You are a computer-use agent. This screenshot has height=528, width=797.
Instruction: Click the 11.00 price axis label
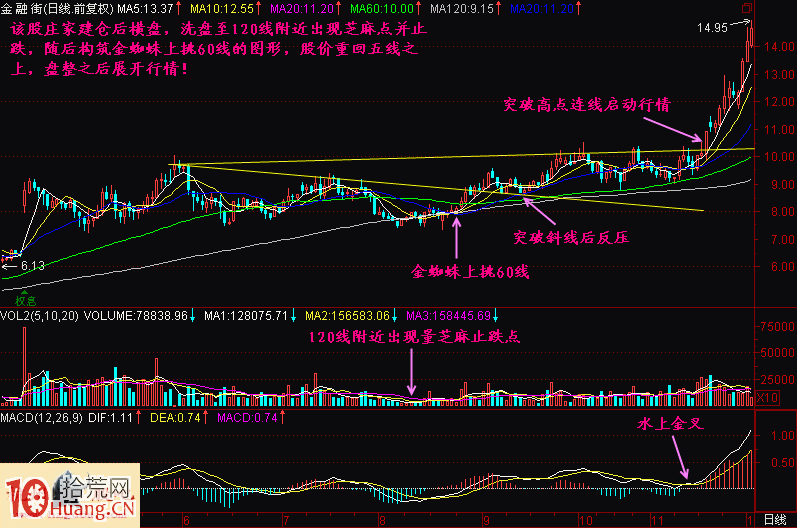[x=779, y=129]
